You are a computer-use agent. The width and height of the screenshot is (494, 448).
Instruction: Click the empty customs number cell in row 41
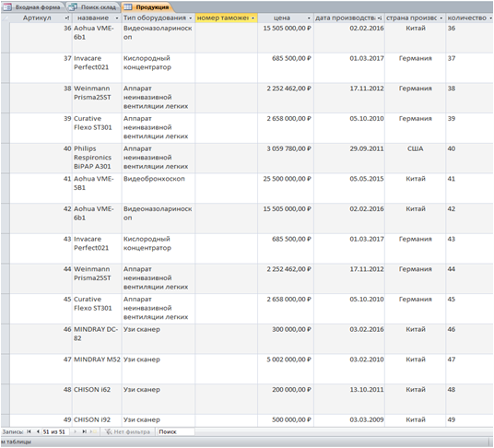[226, 188]
